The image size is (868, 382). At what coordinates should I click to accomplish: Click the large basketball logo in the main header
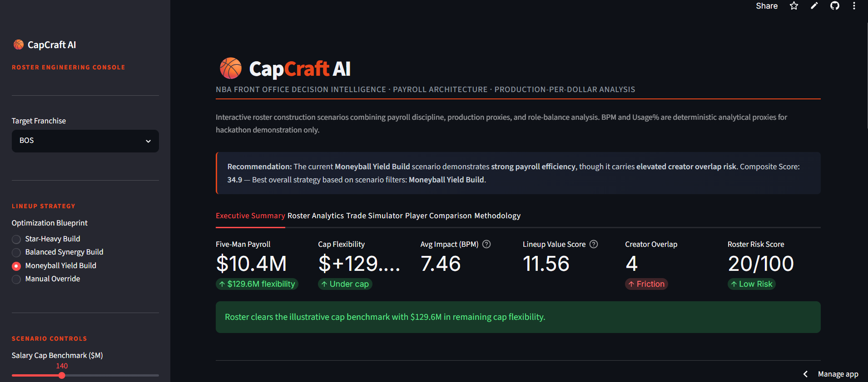click(x=231, y=69)
